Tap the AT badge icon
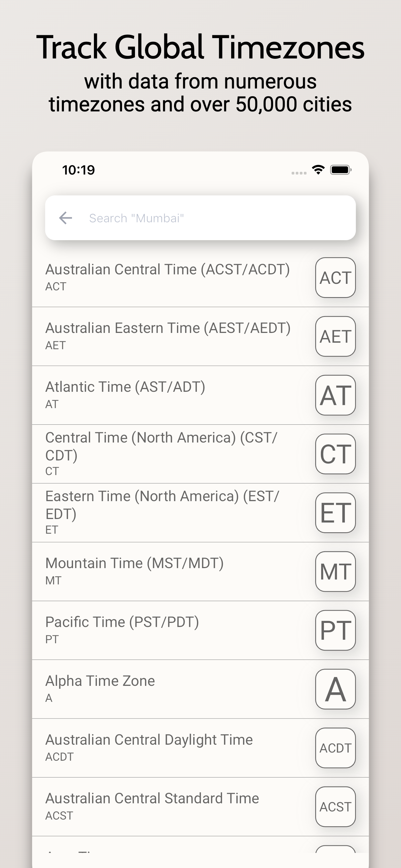 [x=335, y=395]
